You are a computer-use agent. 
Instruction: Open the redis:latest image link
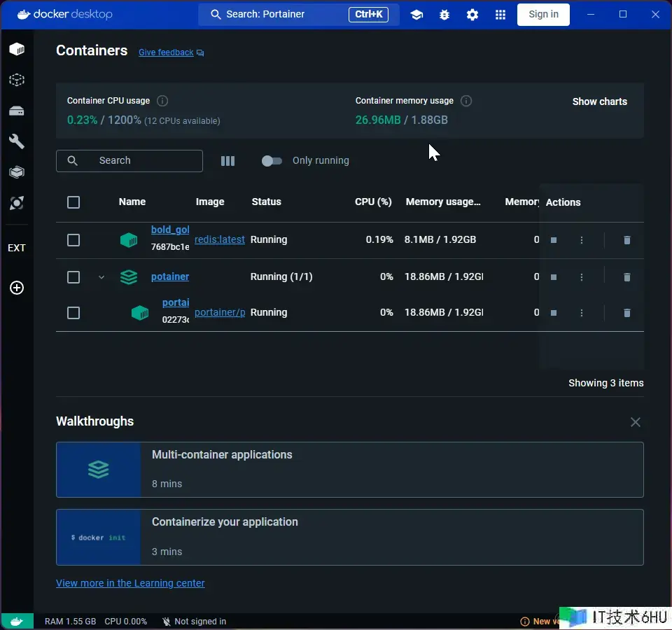pos(220,239)
